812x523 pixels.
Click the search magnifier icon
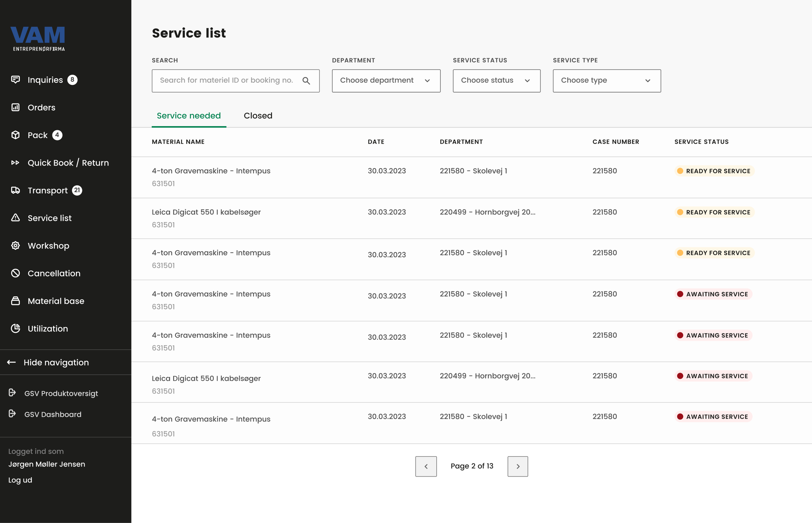pyautogui.click(x=306, y=81)
